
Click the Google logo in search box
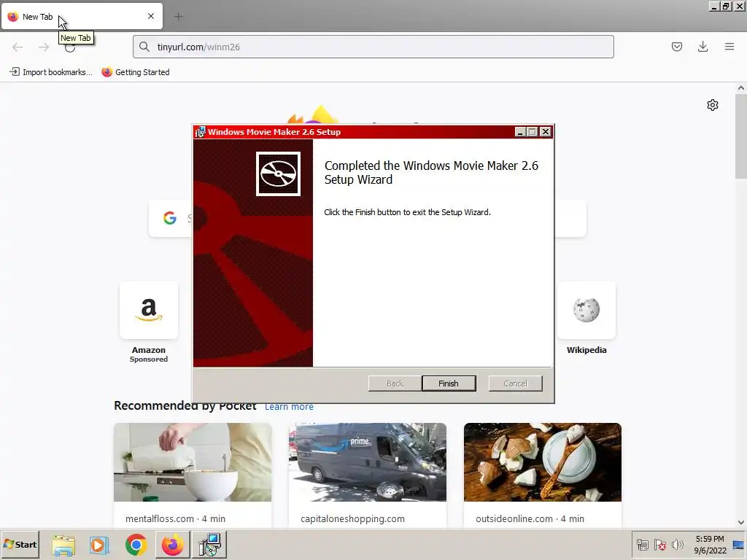tap(169, 218)
